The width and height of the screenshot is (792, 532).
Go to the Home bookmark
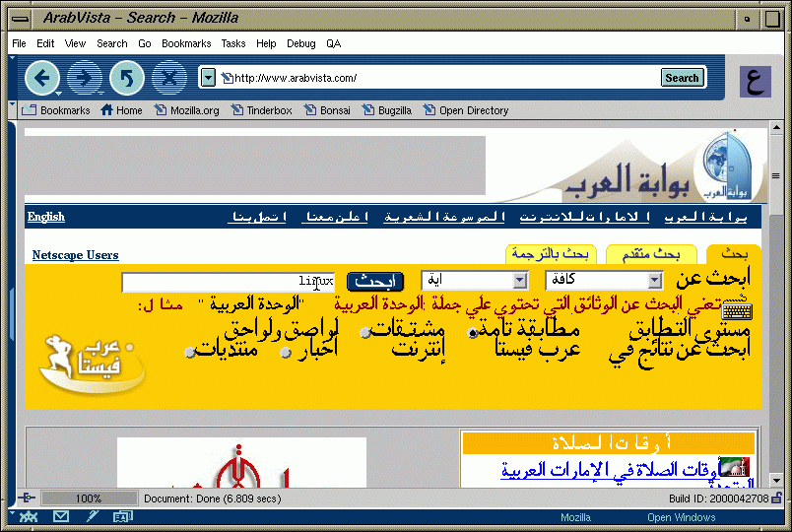[121, 110]
